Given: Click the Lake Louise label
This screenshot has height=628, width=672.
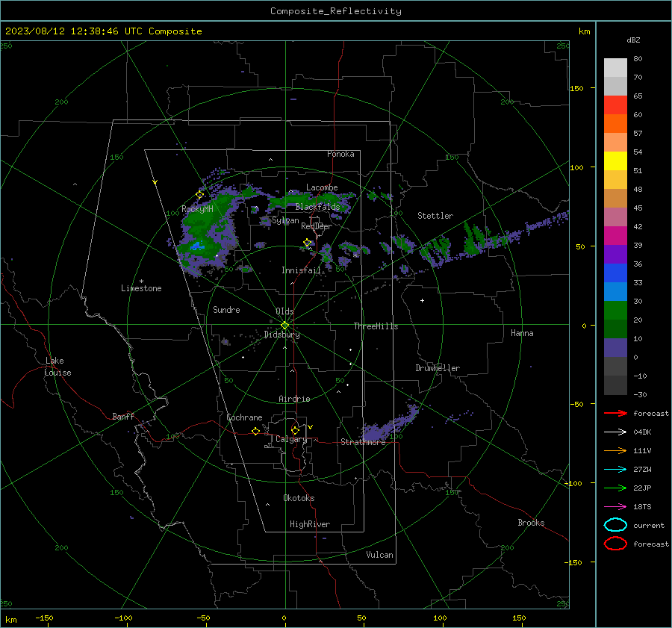Looking at the screenshot, I should (x=57, y=367).
